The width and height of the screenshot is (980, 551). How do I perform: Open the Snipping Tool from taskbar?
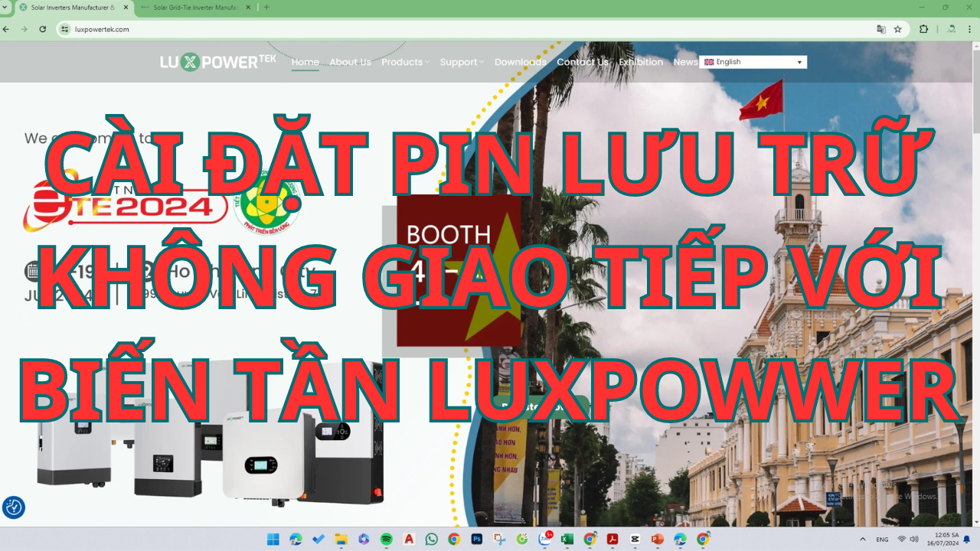tap(499, 539)
